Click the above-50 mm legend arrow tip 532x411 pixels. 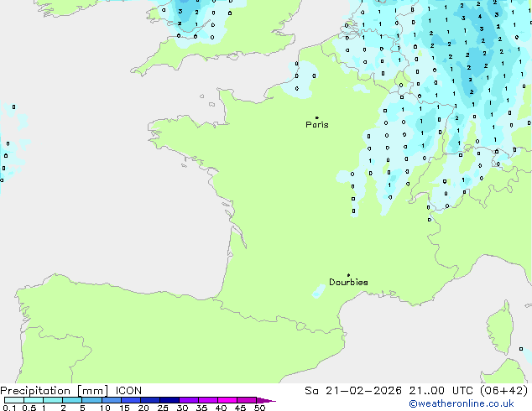(x=266, y=400)
